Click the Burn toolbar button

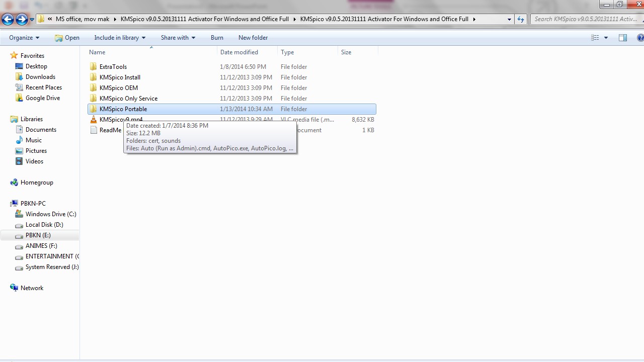click(x=217, y=38)
